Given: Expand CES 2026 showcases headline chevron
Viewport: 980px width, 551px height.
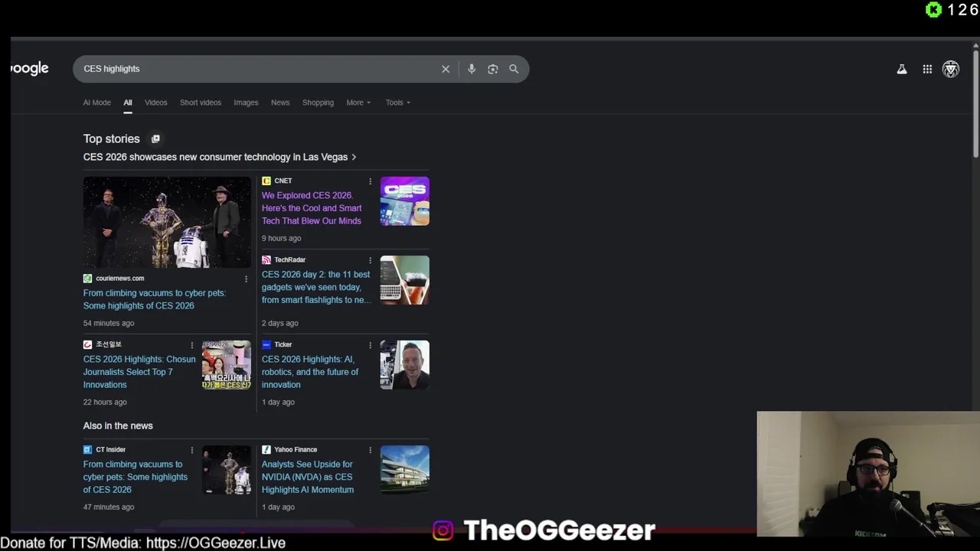Looking at the screenshot, I should 354,157.
